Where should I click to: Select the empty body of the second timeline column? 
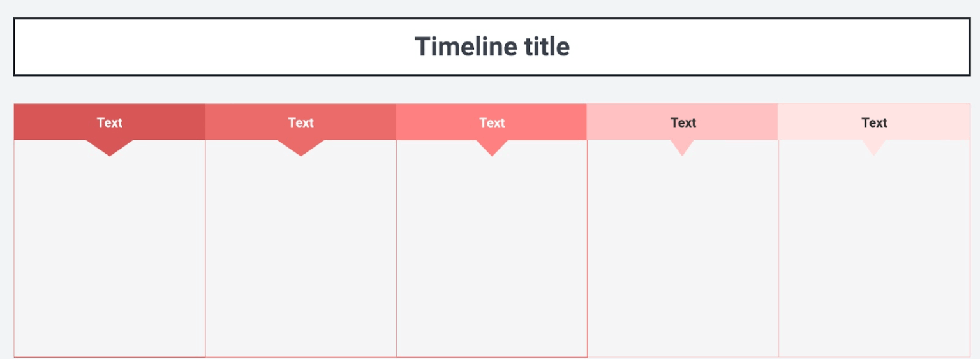pyautogui.click(x=301, y=255)
